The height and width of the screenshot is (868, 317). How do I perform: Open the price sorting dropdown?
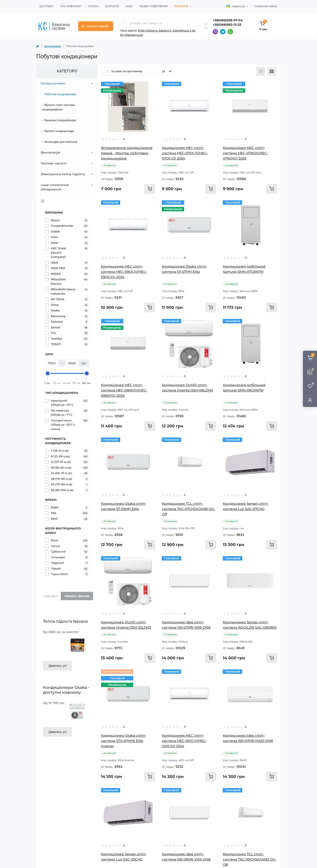(x=128, y=71)
